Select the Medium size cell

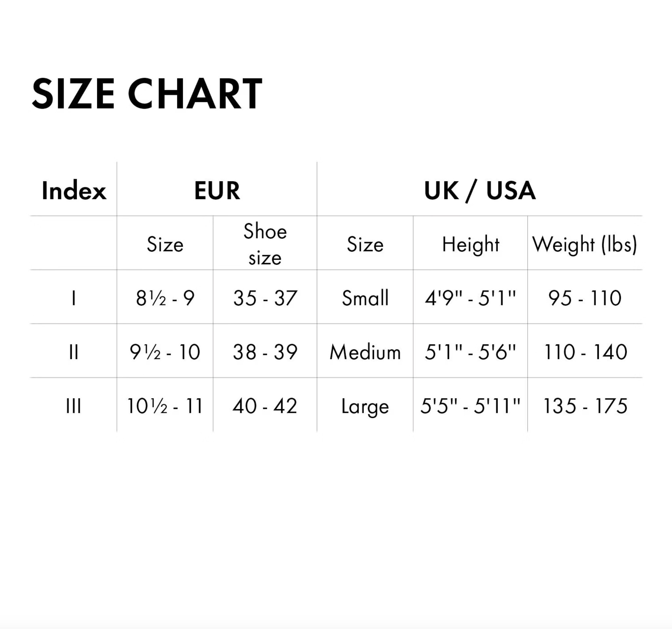365,352
